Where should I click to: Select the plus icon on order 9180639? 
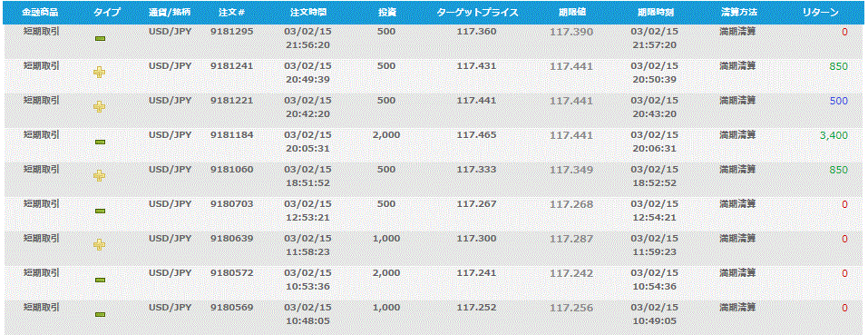tap(100, 244)
